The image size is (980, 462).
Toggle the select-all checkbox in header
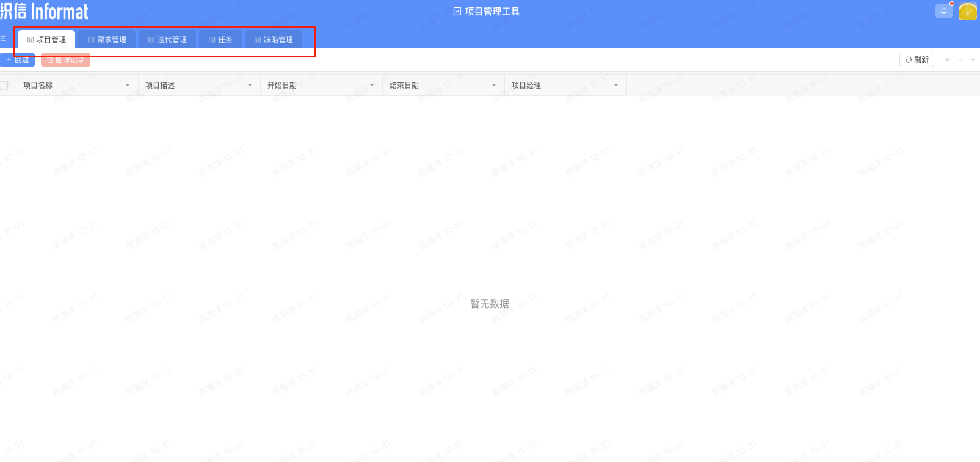(4, 86)
